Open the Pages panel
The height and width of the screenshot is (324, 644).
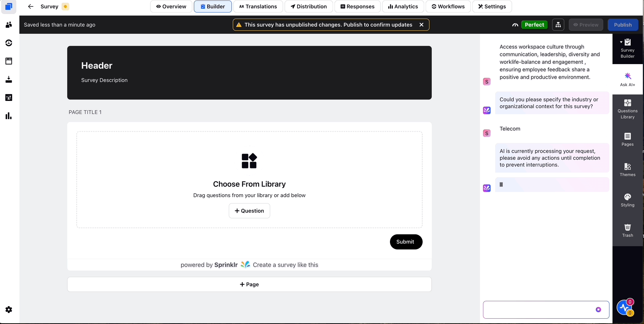627,139
